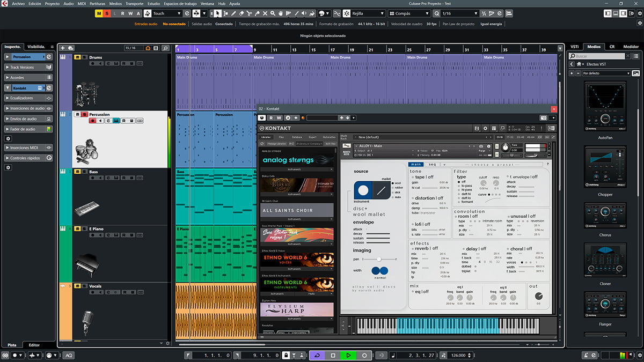Select the Draw pencil tool
Viewport: 644px width, 362px height.
(233, 13)
